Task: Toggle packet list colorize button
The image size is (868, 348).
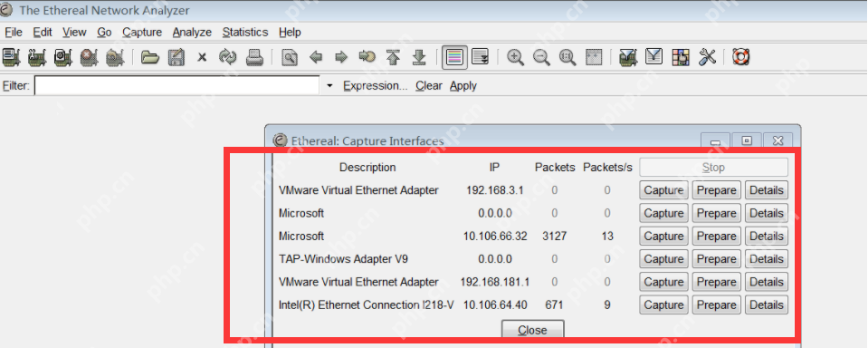Action: pos(454,57)
